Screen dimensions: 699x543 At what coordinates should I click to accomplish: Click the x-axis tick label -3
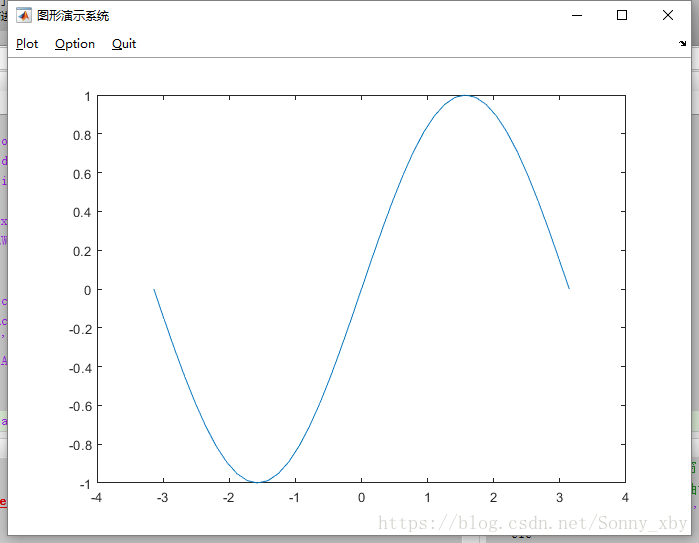tap(163, 498)
